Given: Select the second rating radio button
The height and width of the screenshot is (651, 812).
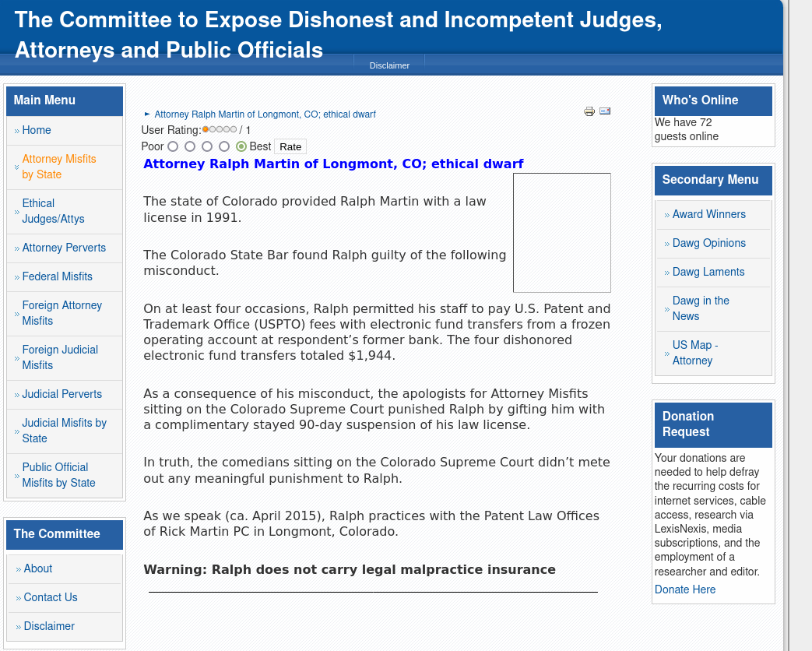Looking at the screenshot, I should (x=190, y=146).
